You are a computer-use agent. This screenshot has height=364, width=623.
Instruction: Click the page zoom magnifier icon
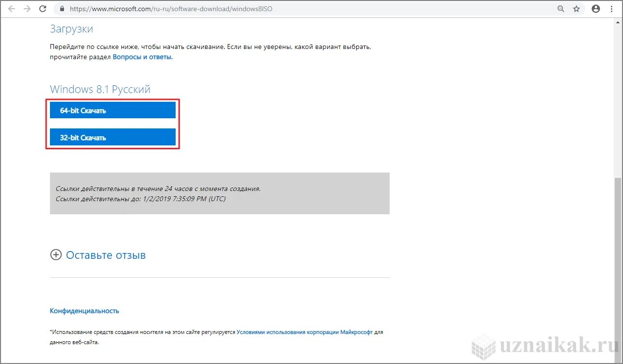(x=560, y=8)
